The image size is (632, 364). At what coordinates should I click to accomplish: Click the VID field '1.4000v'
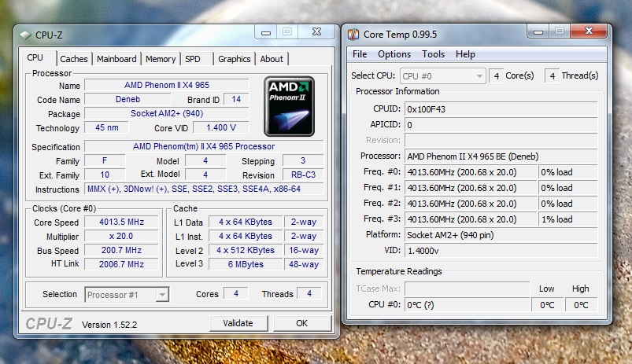[501, 251]
